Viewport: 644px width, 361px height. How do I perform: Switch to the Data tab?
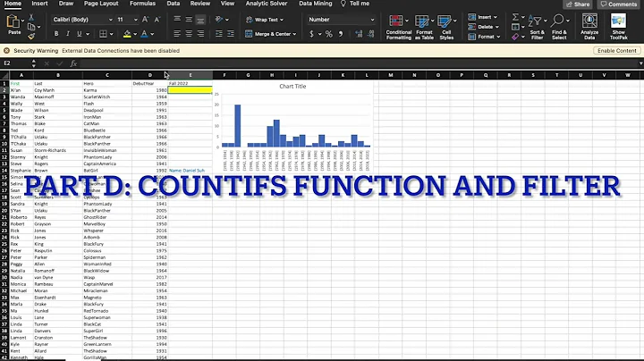(174, 4)
